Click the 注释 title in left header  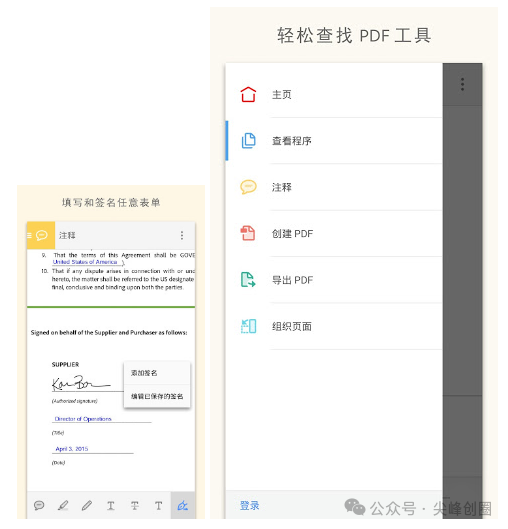[67, 235]
